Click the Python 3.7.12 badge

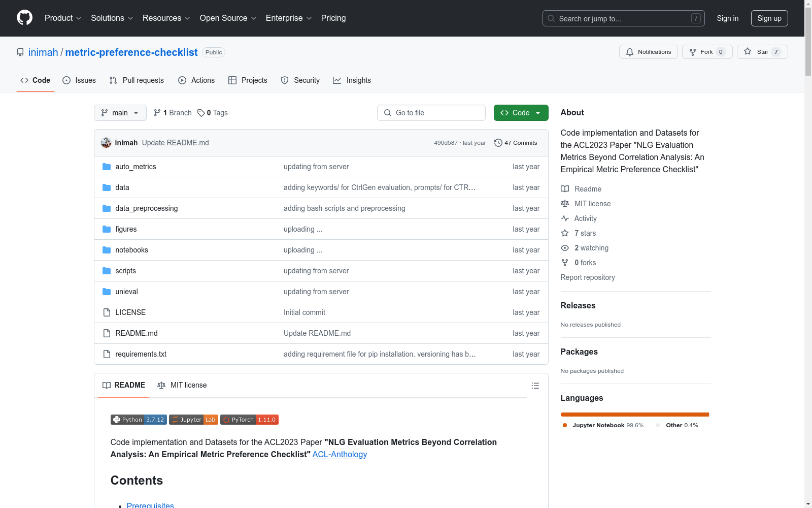point(139,420)
